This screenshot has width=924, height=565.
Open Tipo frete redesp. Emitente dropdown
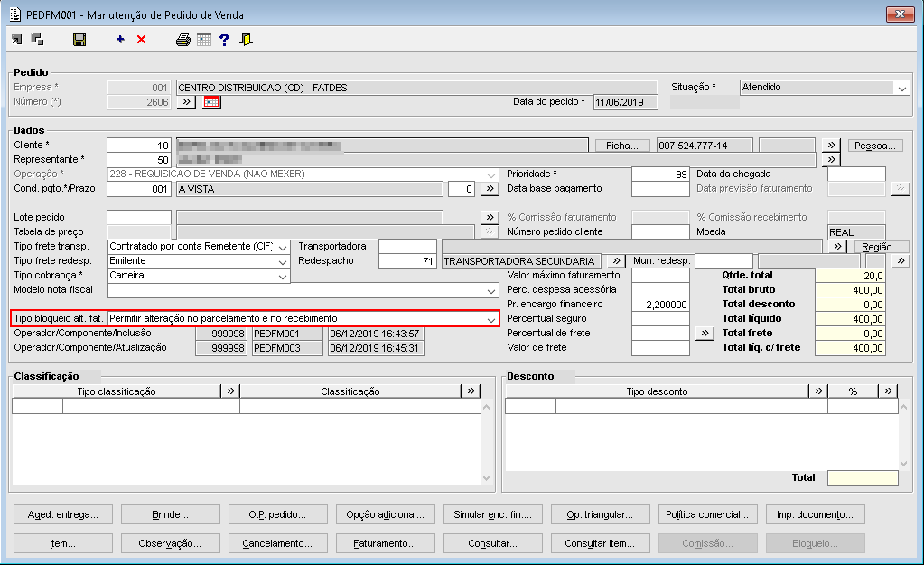click(x=283, y=261)
